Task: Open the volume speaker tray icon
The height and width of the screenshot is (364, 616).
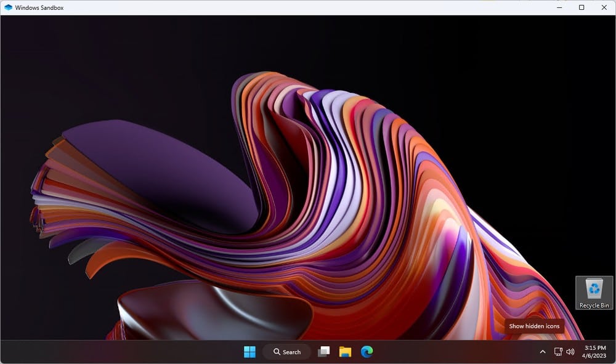Action: [570, 352]
